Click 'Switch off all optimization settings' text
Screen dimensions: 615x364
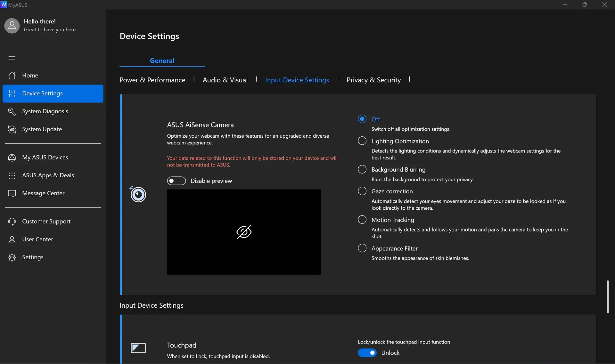click(x=410, y=129)
